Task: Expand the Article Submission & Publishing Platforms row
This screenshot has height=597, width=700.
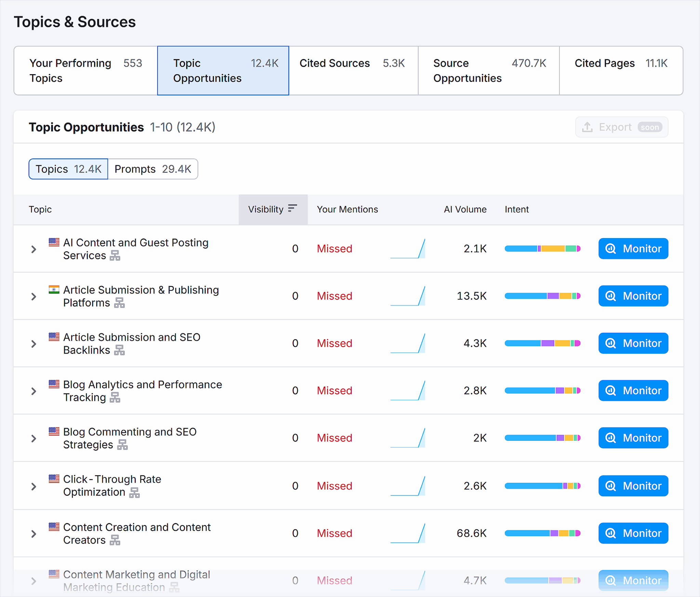Action: [x=33, y=296]
